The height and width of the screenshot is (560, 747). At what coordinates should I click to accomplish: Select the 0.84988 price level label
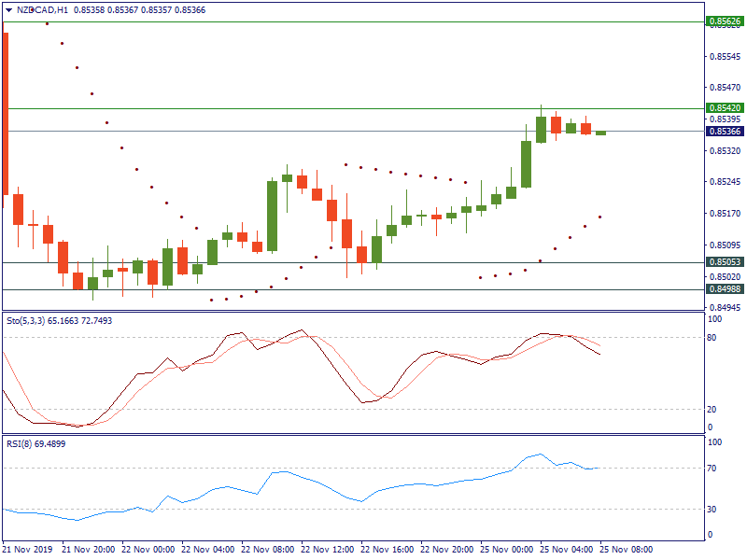coord(725,289)
